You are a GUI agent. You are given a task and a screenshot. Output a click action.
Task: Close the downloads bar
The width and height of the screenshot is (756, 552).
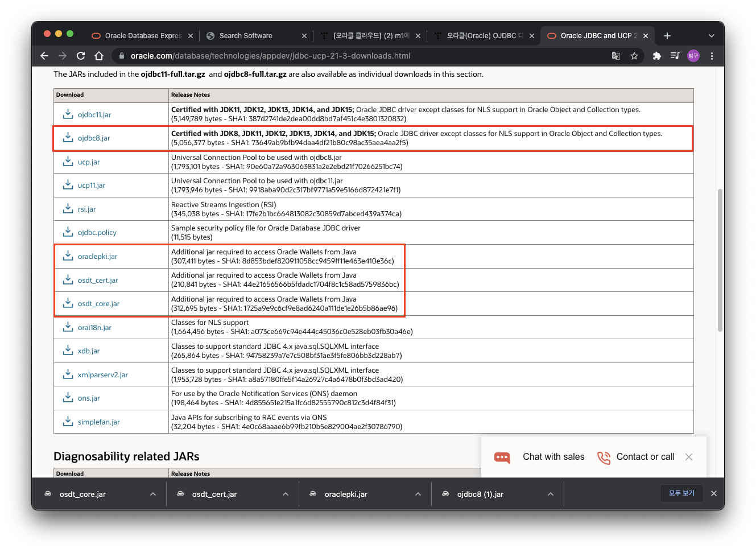click(714, 493)
